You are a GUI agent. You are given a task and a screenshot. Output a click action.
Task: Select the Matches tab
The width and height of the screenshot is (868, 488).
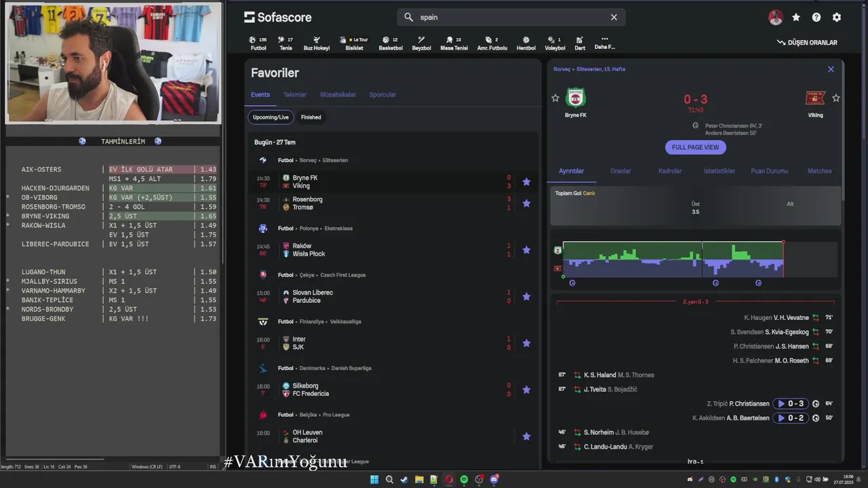[x=819, y=171]
